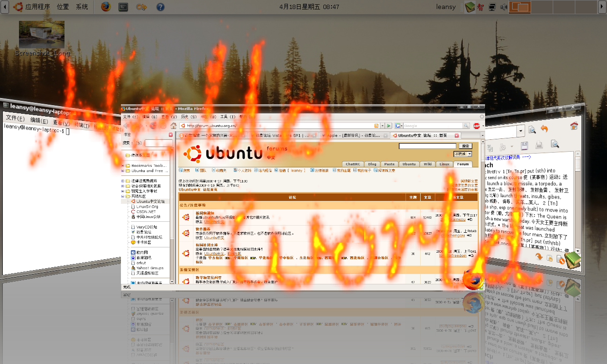
Task: Open the LinuxSir.Org bookmark
Action: [147, 207]
